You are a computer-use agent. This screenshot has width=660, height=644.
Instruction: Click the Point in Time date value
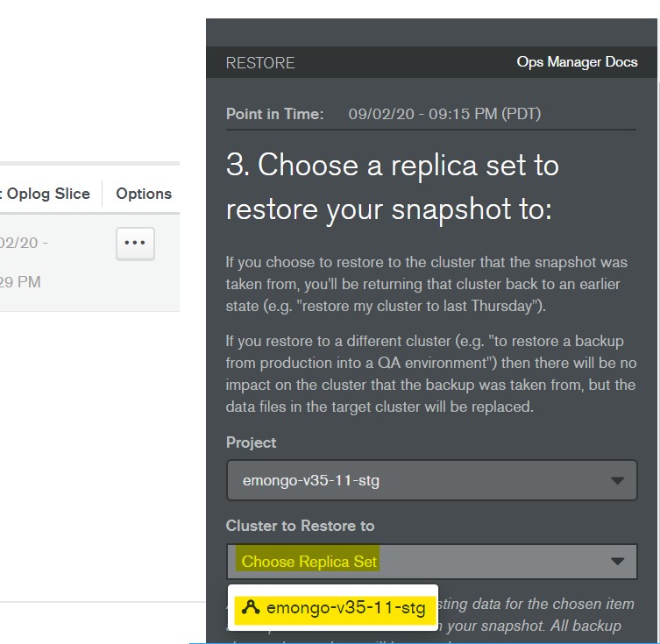444,114
